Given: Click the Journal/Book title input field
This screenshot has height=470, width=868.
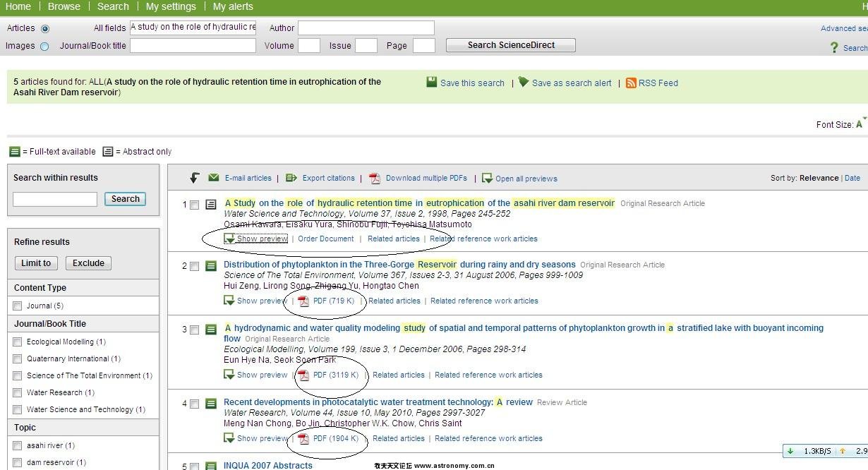Looking at the screenshot, I should pyautogui.click(x=193, y=46).
